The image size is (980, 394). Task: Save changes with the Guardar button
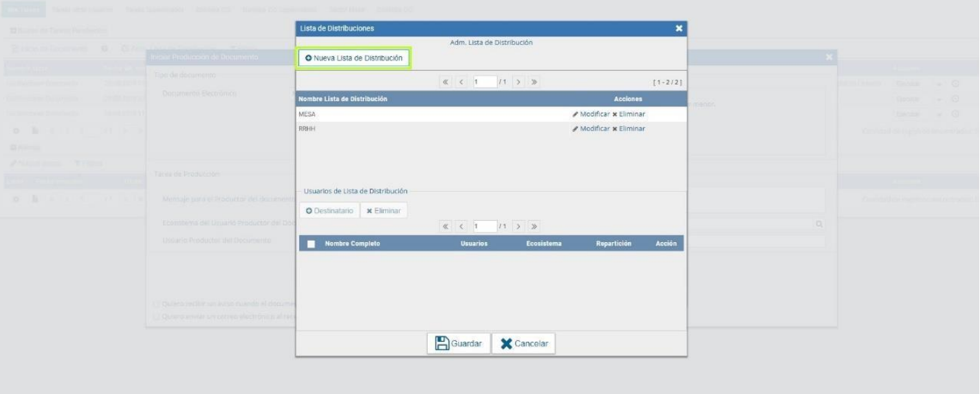tap(459, 344)
